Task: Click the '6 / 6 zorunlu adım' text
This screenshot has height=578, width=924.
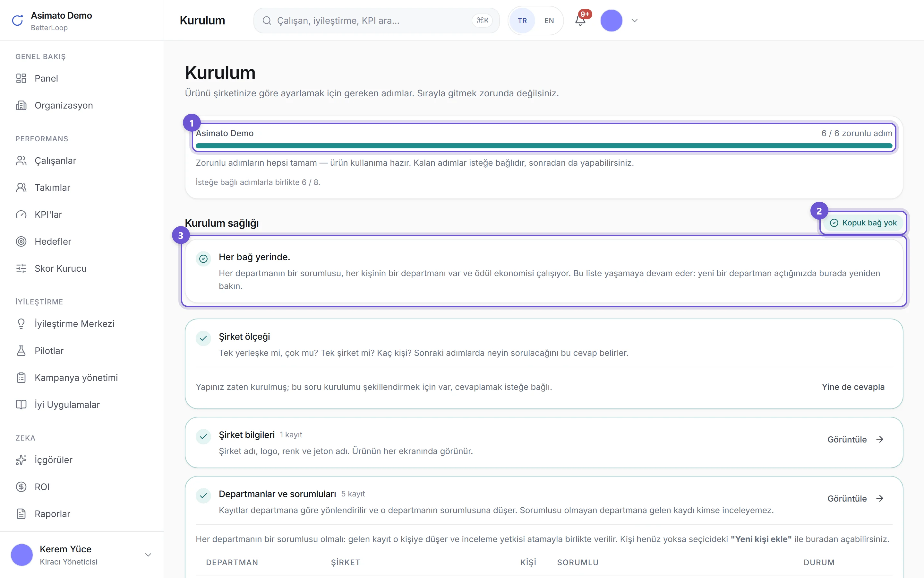Action: click(857, 133)
